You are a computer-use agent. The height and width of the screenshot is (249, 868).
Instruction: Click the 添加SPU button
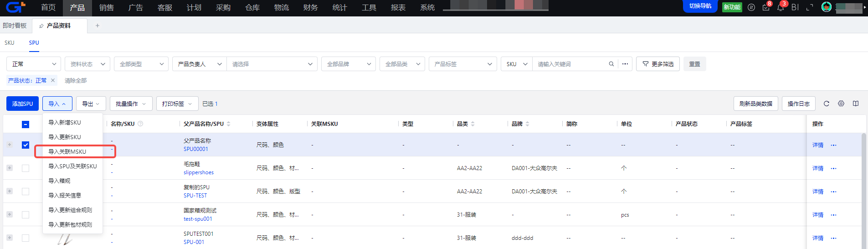coord(22,104)
